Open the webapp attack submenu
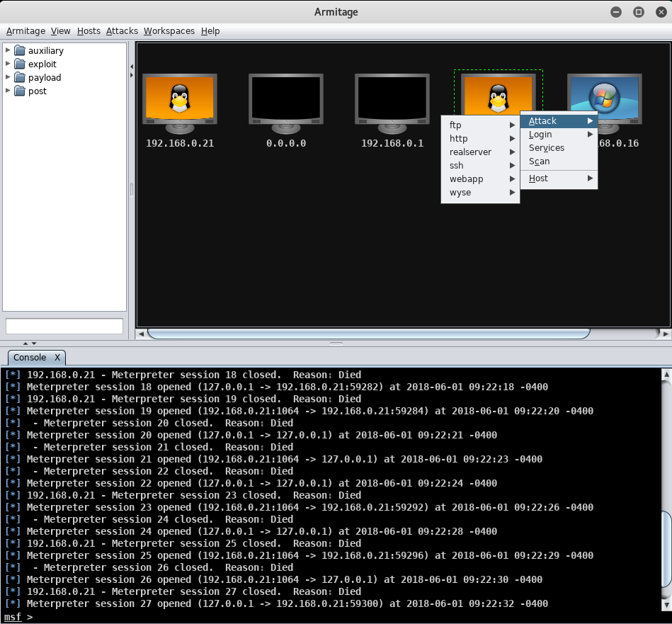Image resolution: width=672 pixels, height=624 pixels. tap(480, 178)
